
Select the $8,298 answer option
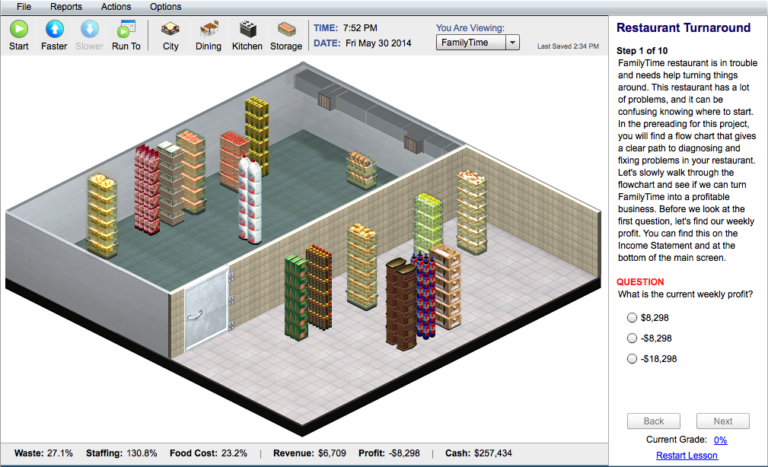(x=631, y=317)
